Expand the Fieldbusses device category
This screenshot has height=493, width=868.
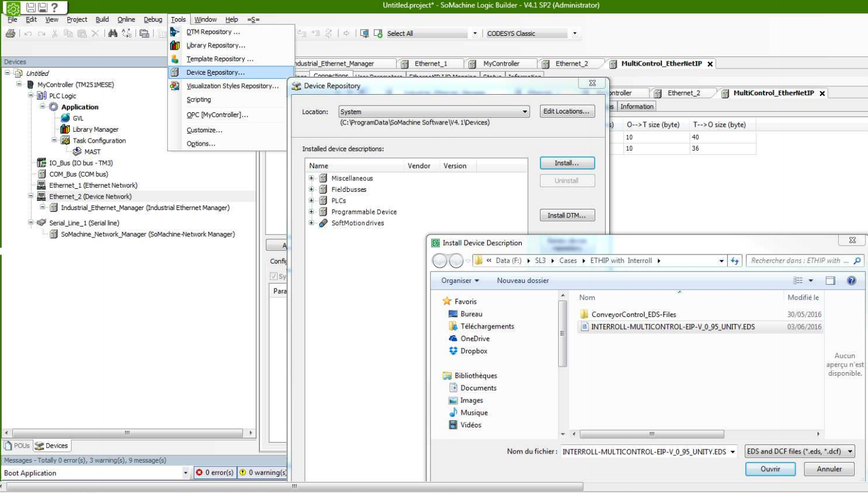tap(312, 189)
